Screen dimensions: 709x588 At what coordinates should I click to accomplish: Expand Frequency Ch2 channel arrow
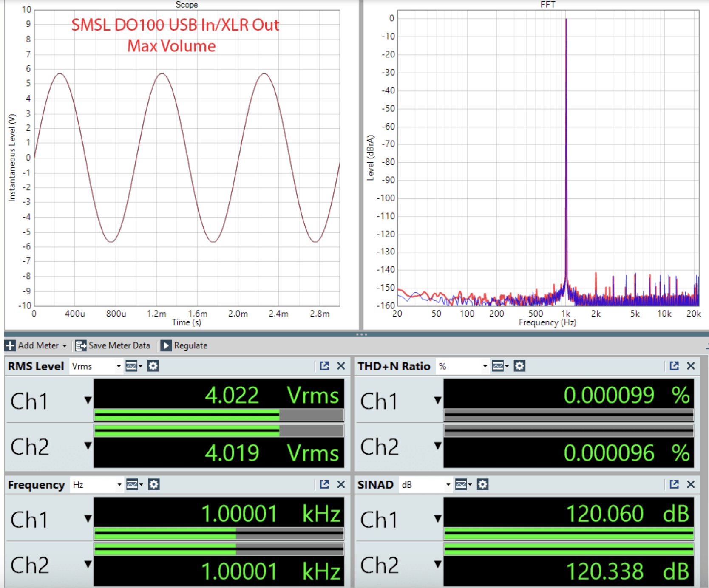click(x=88, y=564)
